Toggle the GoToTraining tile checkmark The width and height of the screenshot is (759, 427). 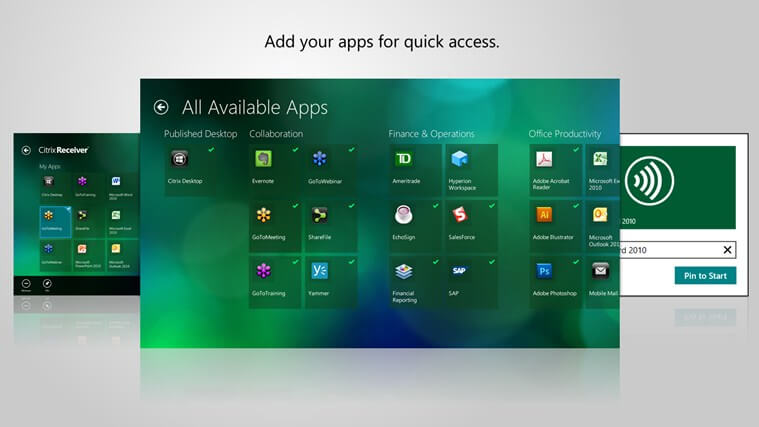[x=295, y=262]
